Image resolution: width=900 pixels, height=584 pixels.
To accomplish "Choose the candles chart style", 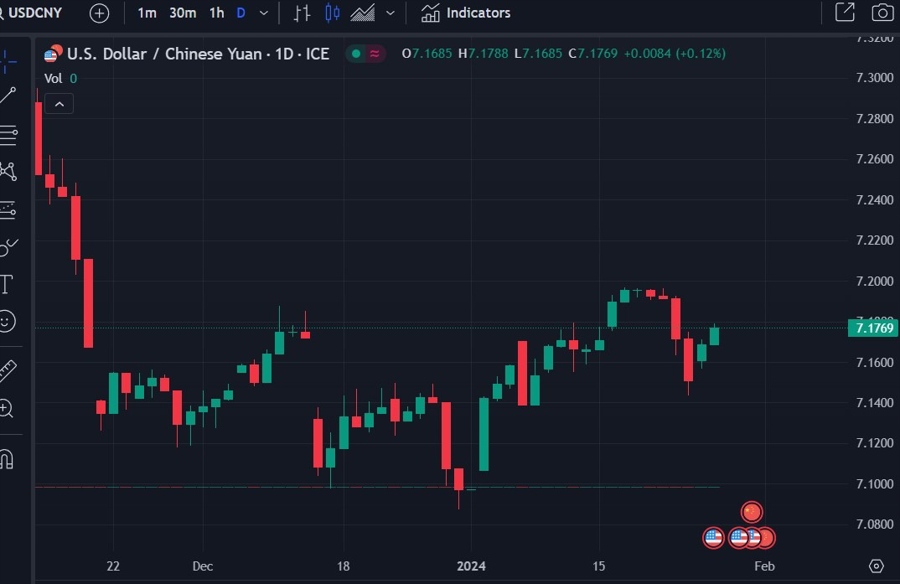I will pos(332,13).
